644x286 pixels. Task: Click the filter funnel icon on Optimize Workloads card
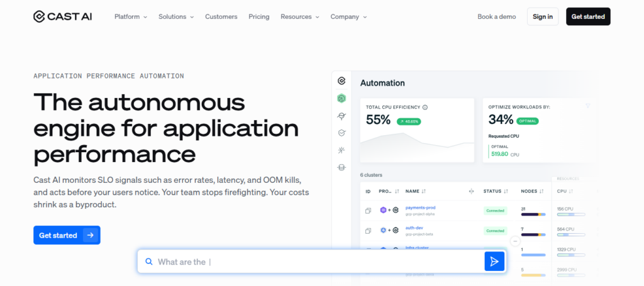pyautogui.click(x=588, y=106)
